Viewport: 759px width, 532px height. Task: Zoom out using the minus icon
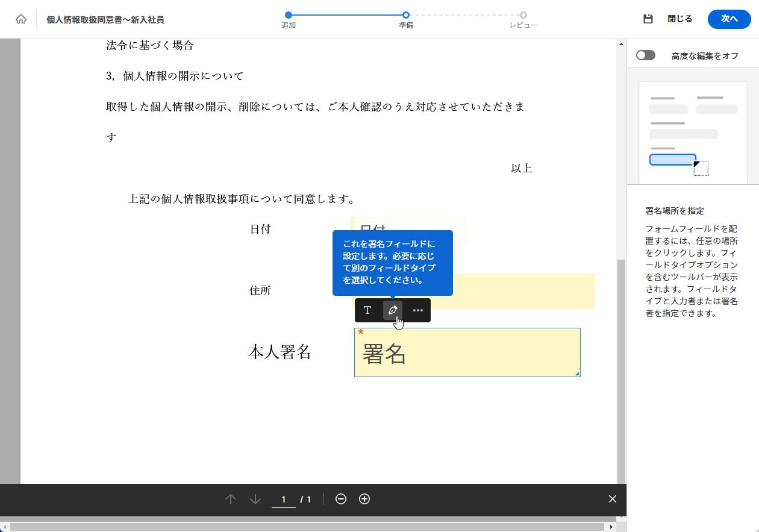[x=341, y=499]
